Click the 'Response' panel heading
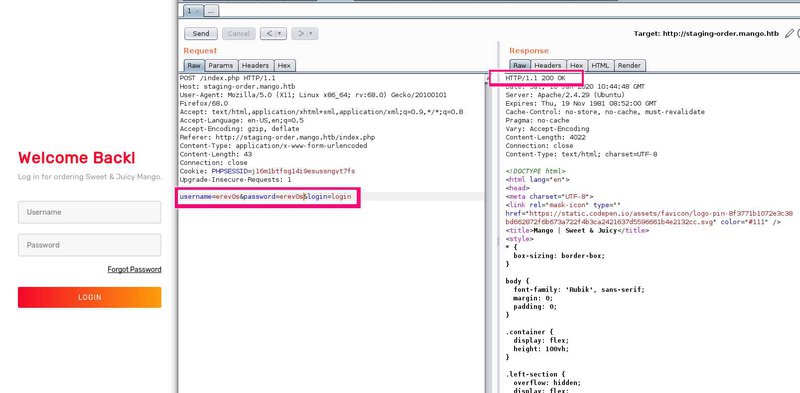 pos(529,51)
